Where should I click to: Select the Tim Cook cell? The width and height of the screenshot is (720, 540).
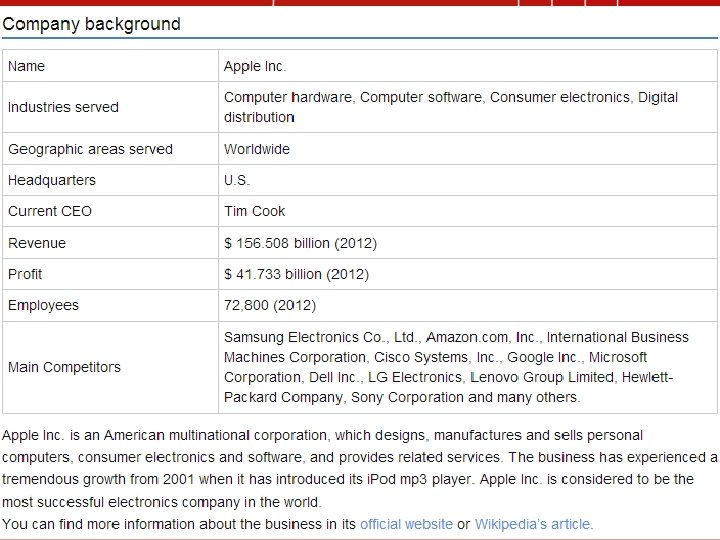pos(254,211)
